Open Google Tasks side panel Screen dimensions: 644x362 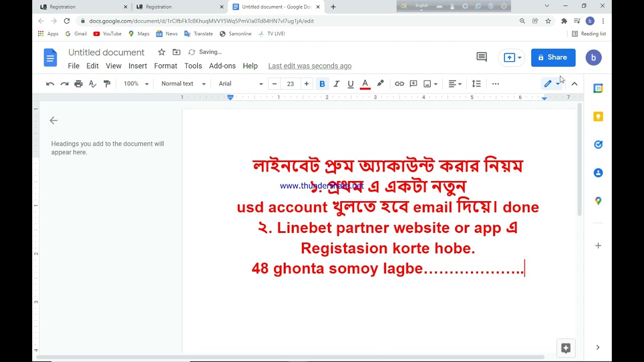(x=598, y=145)
